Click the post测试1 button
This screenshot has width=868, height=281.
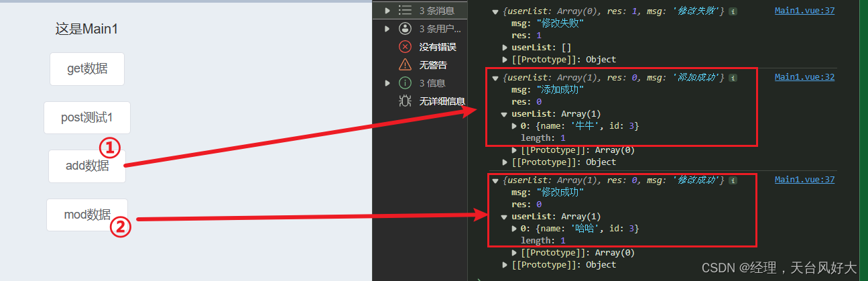click(87, 118)
